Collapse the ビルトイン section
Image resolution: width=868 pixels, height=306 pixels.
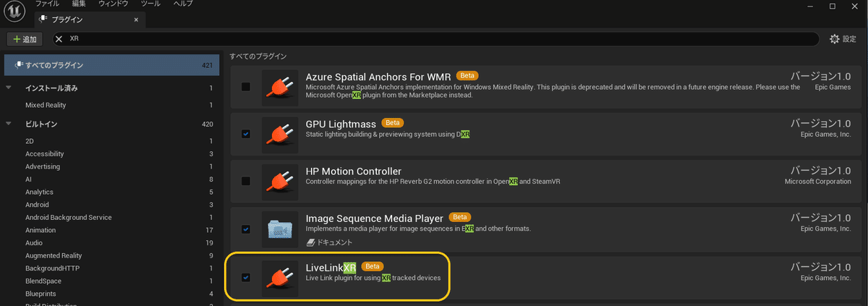click(9, 124)
